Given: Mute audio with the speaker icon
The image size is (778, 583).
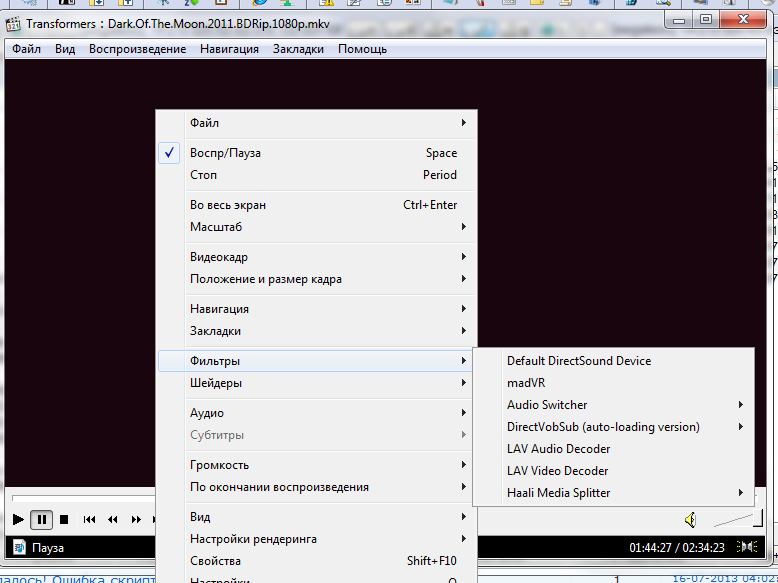Looking at the screenshot, I should pos(691,519).
